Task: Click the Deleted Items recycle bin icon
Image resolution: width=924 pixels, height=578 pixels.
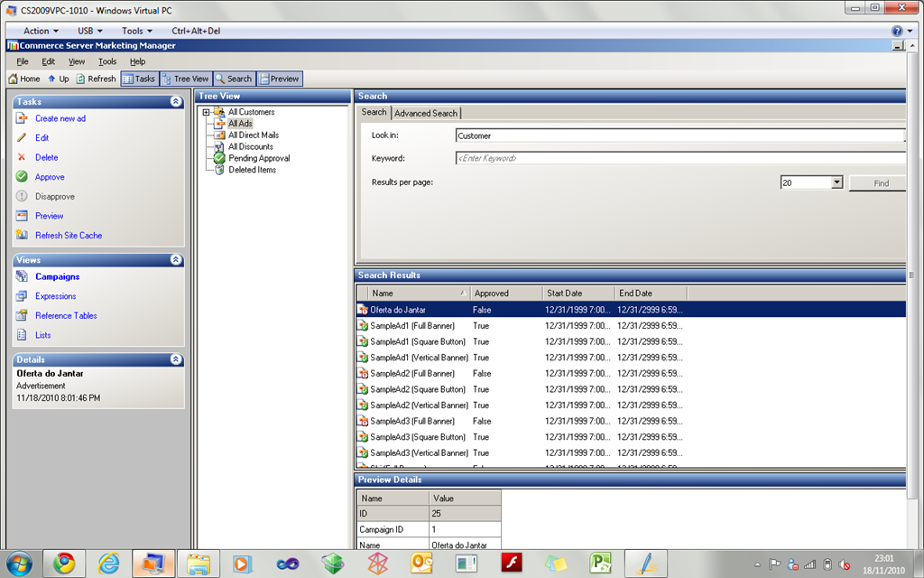Action: click(219, 169)
